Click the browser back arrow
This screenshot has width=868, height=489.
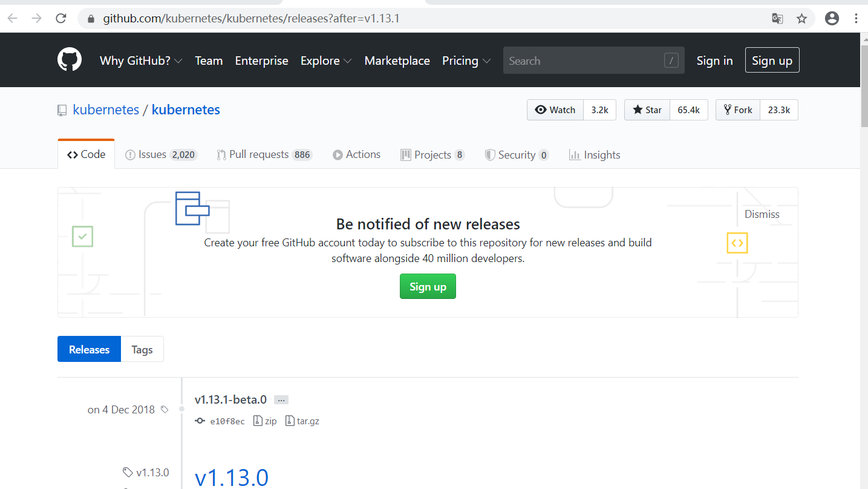pyautogui.click(x=12, y=19)
